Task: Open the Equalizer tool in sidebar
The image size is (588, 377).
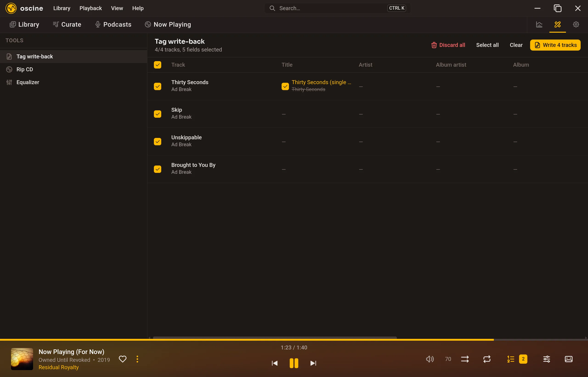Action: point(73,82)
